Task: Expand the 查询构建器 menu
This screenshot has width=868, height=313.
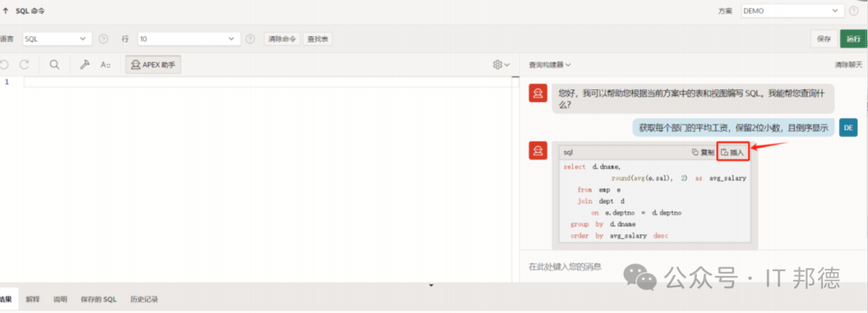Action: [550, 65]
